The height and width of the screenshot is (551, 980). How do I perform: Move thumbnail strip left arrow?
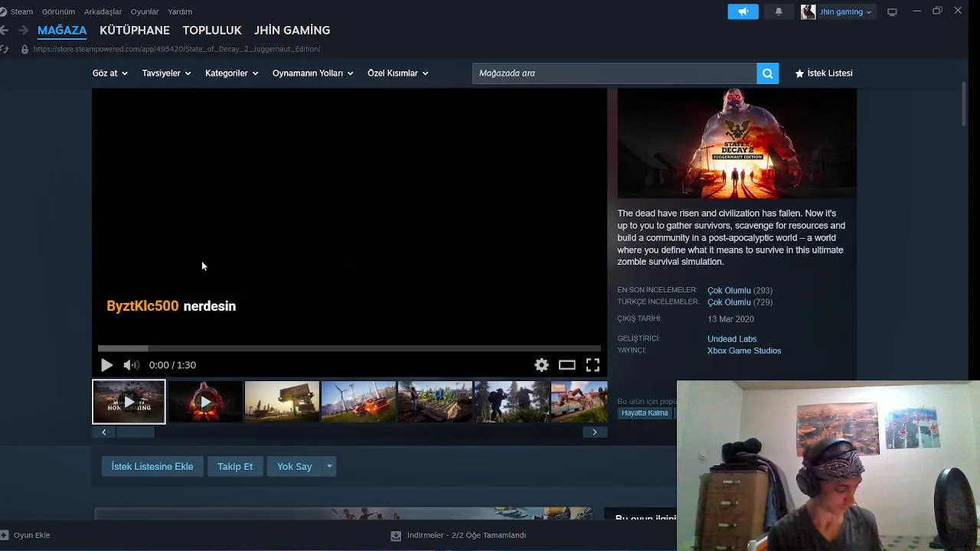click(104, 432)
